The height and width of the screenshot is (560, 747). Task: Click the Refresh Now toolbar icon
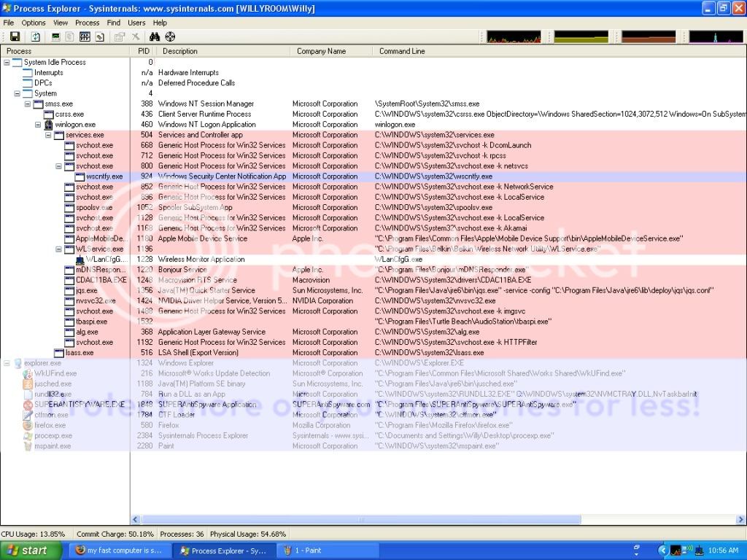tap(34, 36)
